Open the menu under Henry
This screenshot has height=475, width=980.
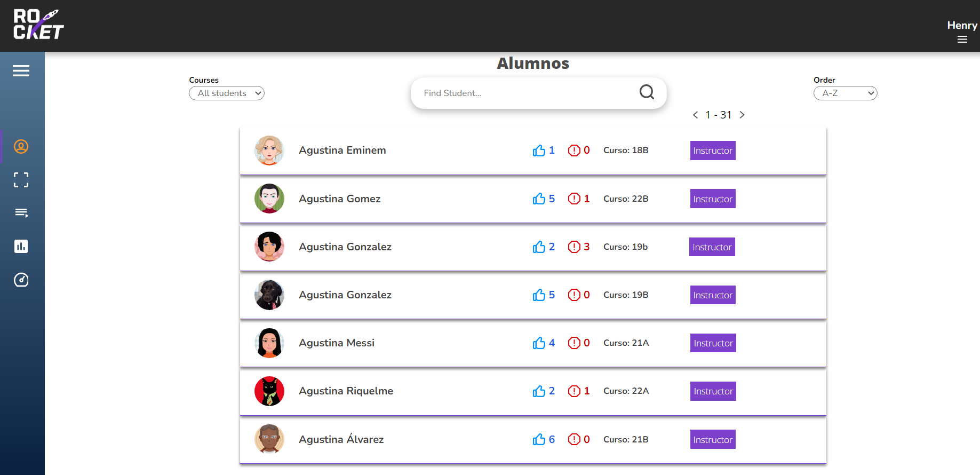pyautogui.click(x=962, y=39)
